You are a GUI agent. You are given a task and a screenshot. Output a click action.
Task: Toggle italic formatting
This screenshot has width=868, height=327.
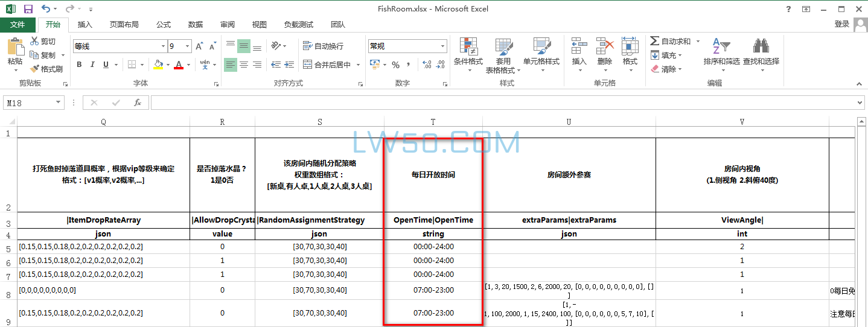[x=92, y=65]
